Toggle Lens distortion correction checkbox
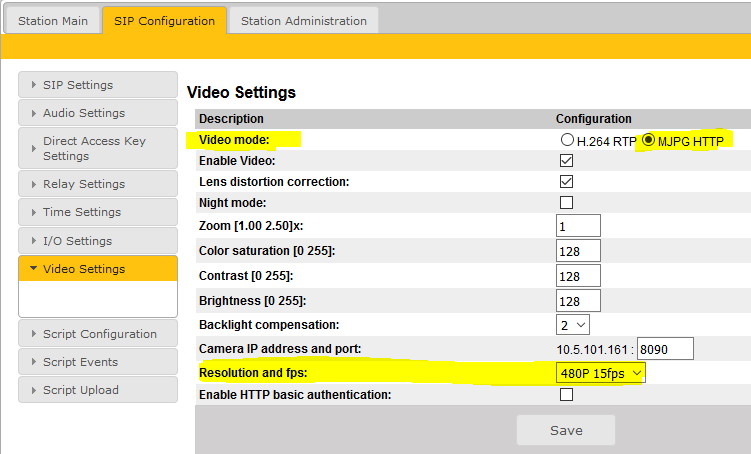Image resolution: width=751 pixels, height=454 pixels. coord(567,182)
